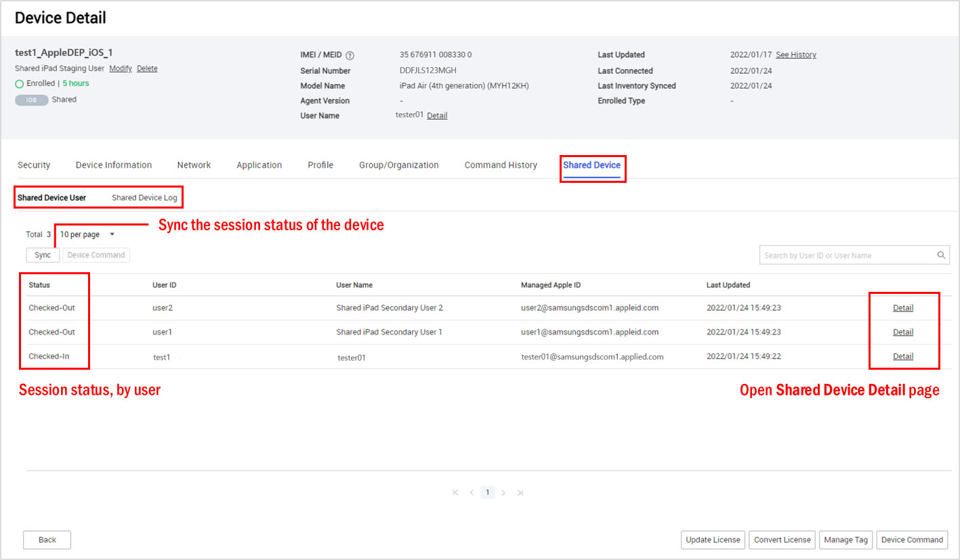Click the next page arrow
This screenshot has height=560, width=960.
[504, 492]
